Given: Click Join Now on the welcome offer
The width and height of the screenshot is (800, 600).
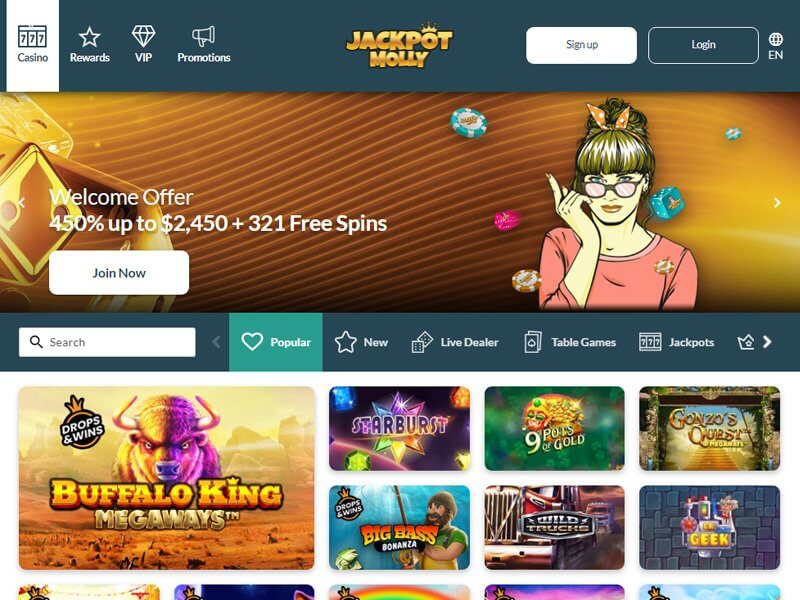Looking at the screenshot, I should coord(119,272).
